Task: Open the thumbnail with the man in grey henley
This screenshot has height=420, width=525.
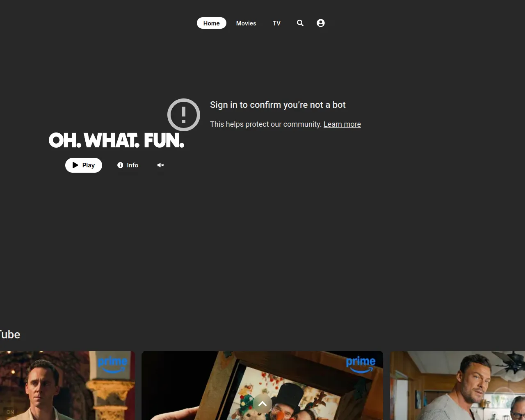Action: coord(457,386)
